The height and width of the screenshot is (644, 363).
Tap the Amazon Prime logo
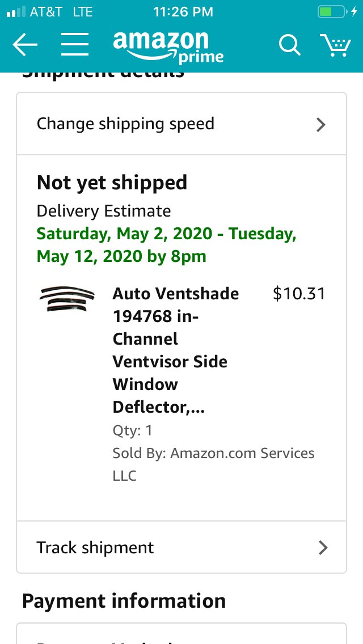168,47
